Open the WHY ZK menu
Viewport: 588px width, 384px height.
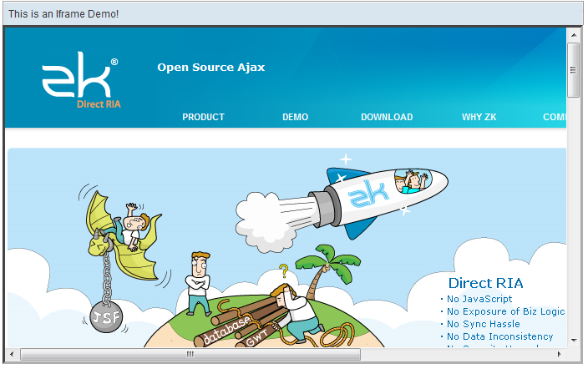479,117
